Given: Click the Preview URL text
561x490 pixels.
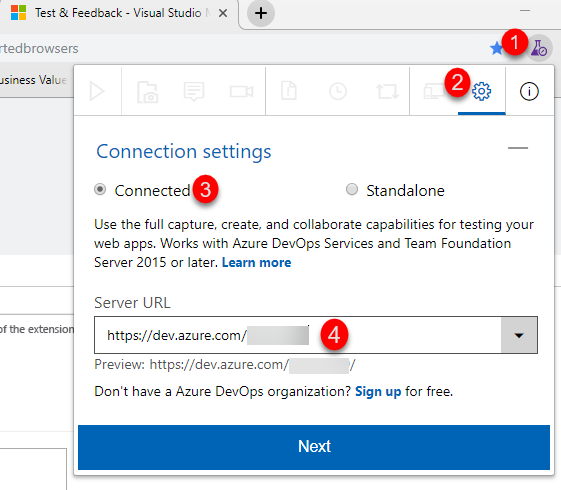Looking at the screenshot, I should 225,365.
